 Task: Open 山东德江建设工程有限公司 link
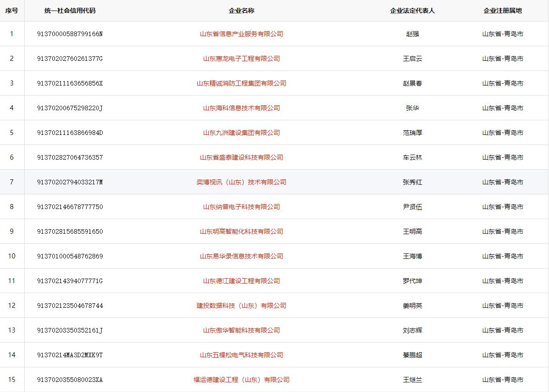coord(241,281)
